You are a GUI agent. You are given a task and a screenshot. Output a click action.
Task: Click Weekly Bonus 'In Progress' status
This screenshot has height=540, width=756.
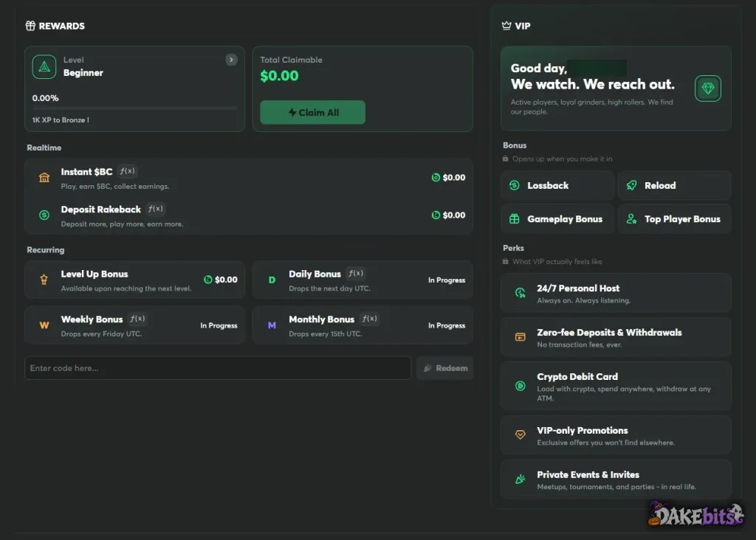click(219, 325)
